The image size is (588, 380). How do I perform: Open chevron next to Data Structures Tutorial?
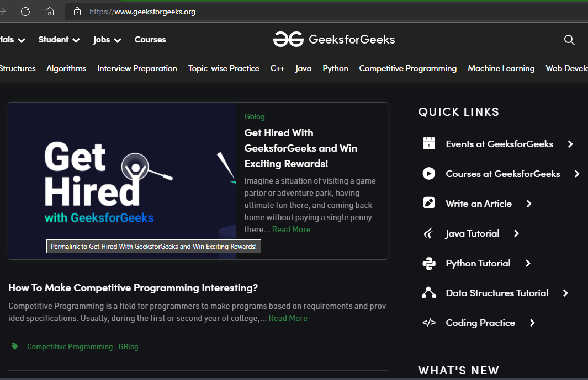point(565,293)
